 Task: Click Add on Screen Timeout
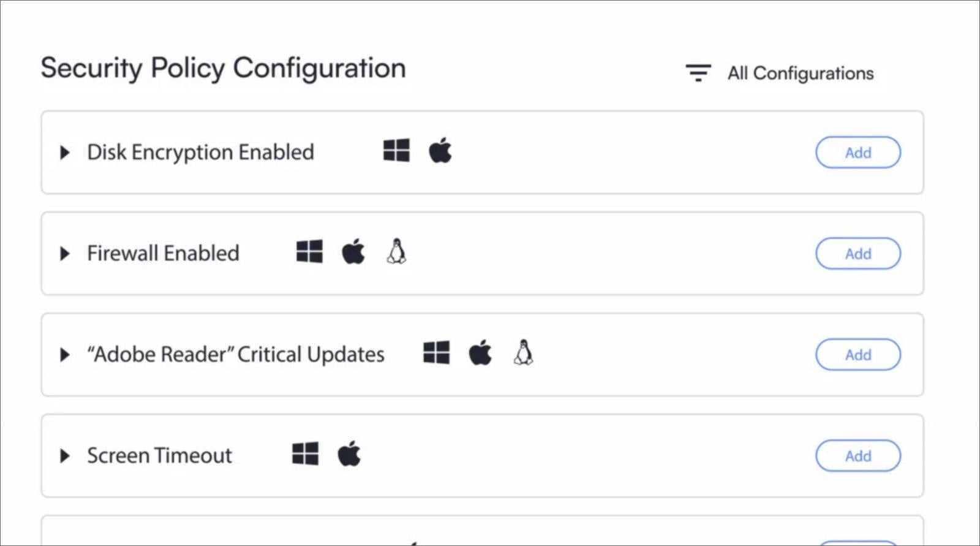tap(858, 455)
